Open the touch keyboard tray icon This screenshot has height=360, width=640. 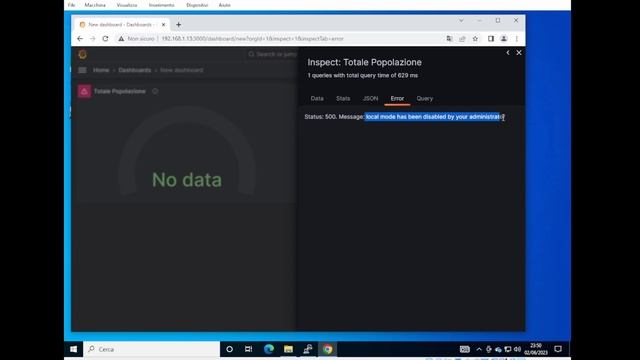(464, 349)
